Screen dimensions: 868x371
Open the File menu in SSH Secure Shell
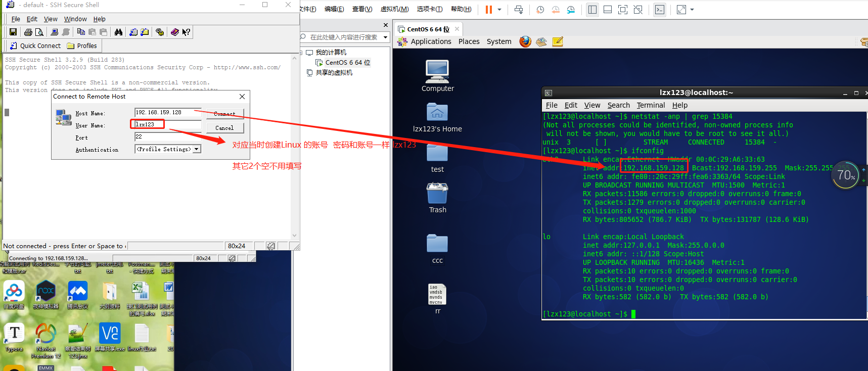point(16,19)
